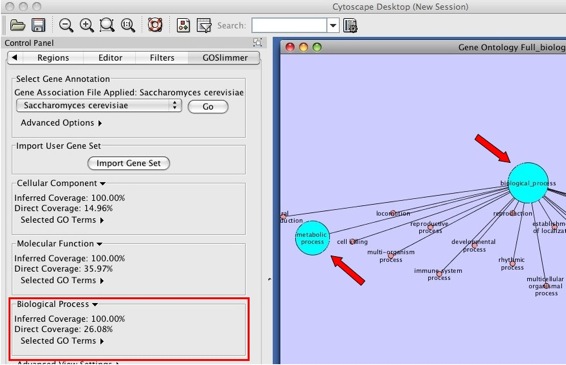Switch to the Editor tab
The height and width of the screenshot is (365, 566).
[x=110, y=58]
